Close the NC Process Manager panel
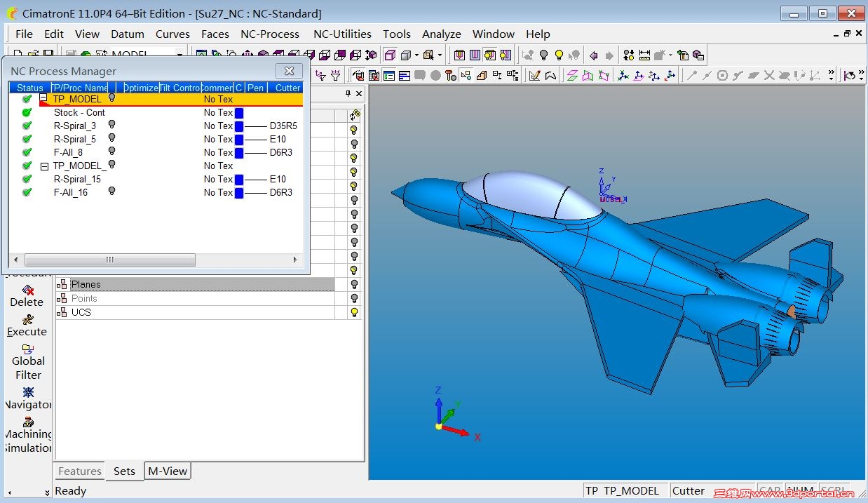This screenshot has height=503, width=868. [289, 71]
